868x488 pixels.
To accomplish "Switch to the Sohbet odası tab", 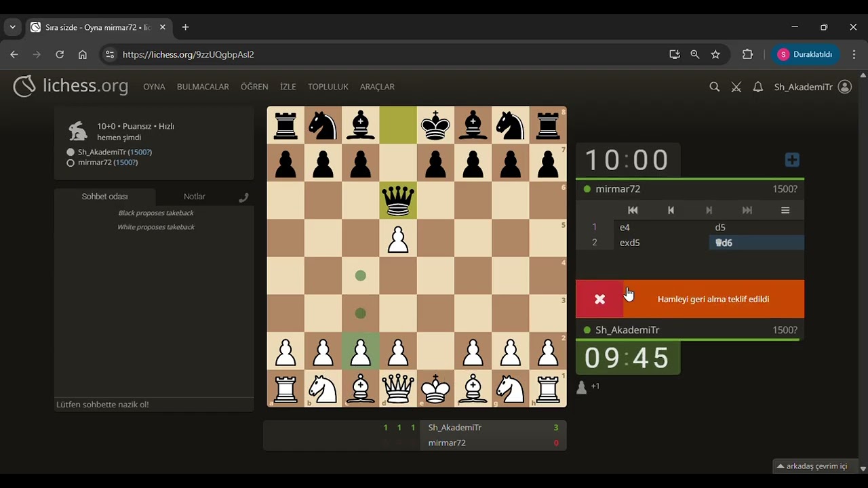I will (x=104, y=197).
